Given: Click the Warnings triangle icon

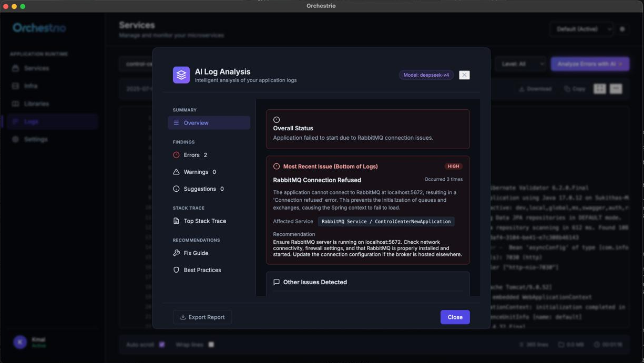Looking at the screenshot, I should (176, 172).
